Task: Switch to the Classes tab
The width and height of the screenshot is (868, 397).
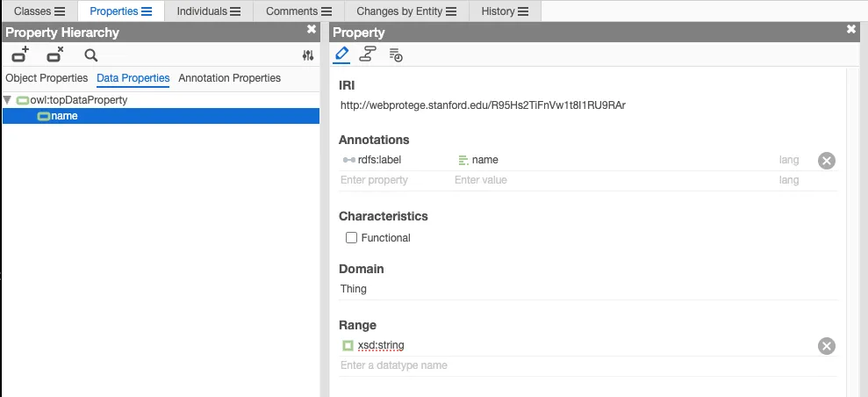Action: coord(32,11)
